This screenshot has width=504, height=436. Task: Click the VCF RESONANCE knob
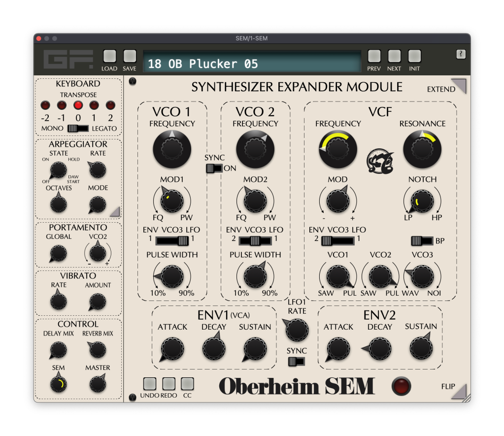point(422,149)
